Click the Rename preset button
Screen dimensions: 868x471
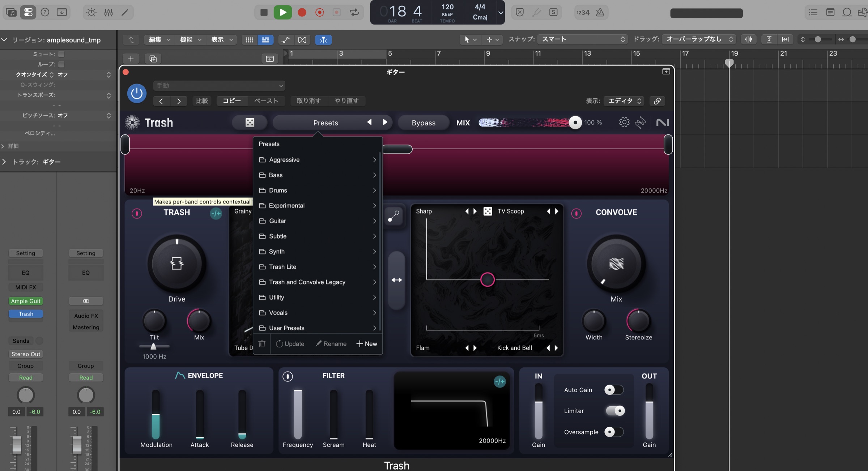pyautogui.click(x=331, y=344)
